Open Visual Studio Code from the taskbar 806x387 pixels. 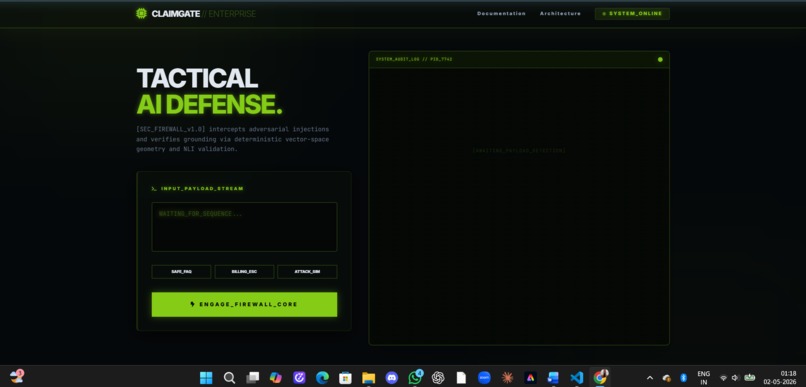click(x=577, y=378)
